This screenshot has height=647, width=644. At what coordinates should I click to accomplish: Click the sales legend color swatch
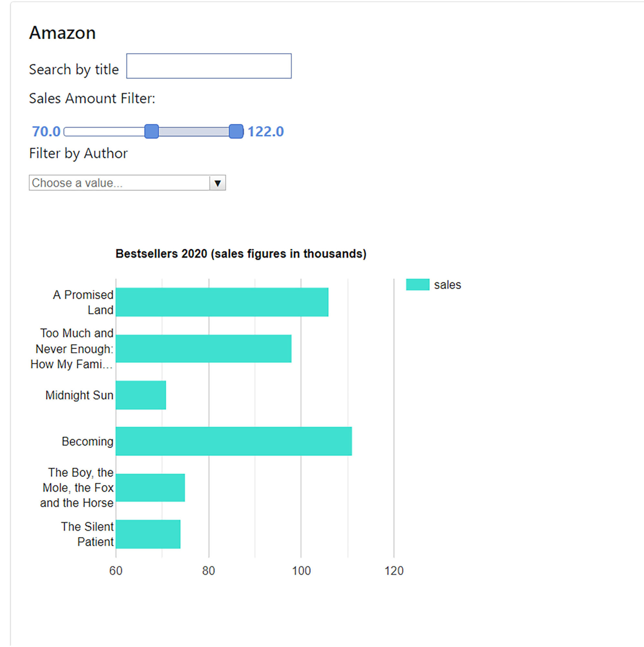pos(417,285)
